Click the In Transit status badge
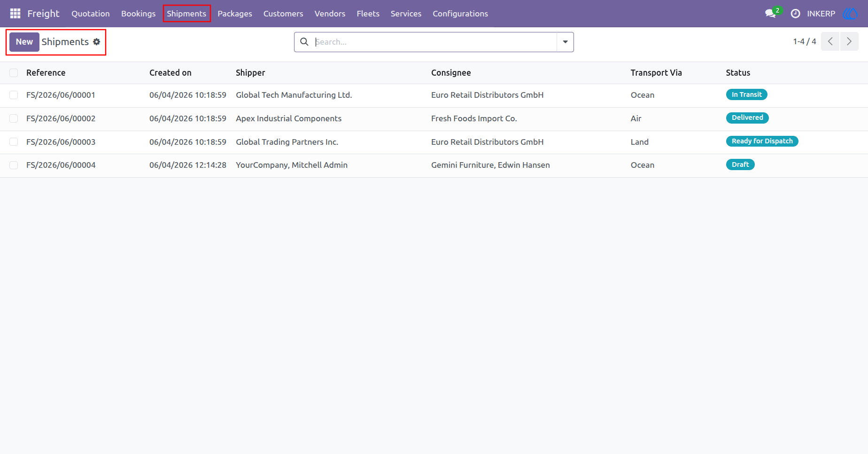Viewport: 868px width, 454px height. coord(746,94)
